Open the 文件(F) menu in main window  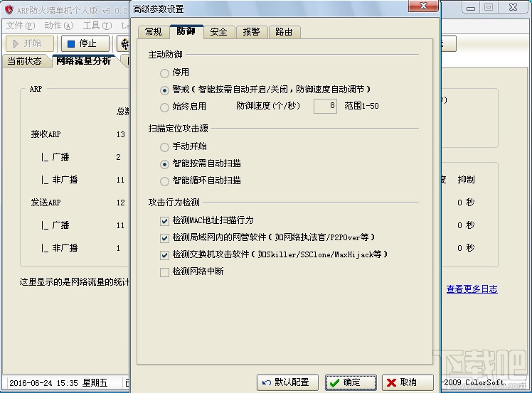pyautogui.click(x=21, y=26)
